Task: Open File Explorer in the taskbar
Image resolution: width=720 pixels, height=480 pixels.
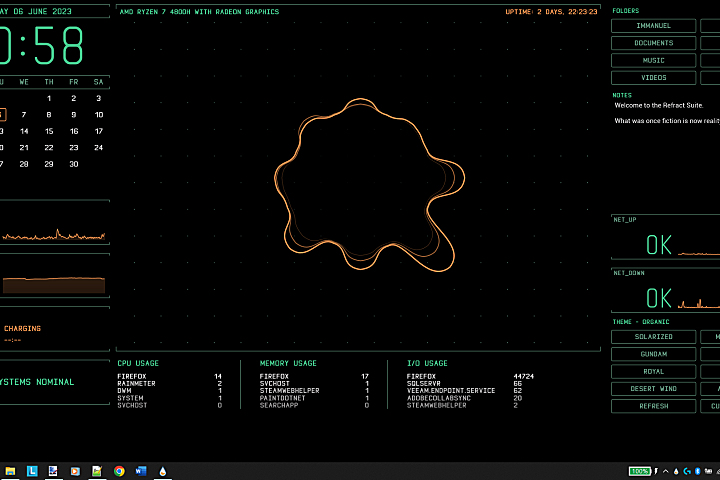Action: [x=10, y=470]
